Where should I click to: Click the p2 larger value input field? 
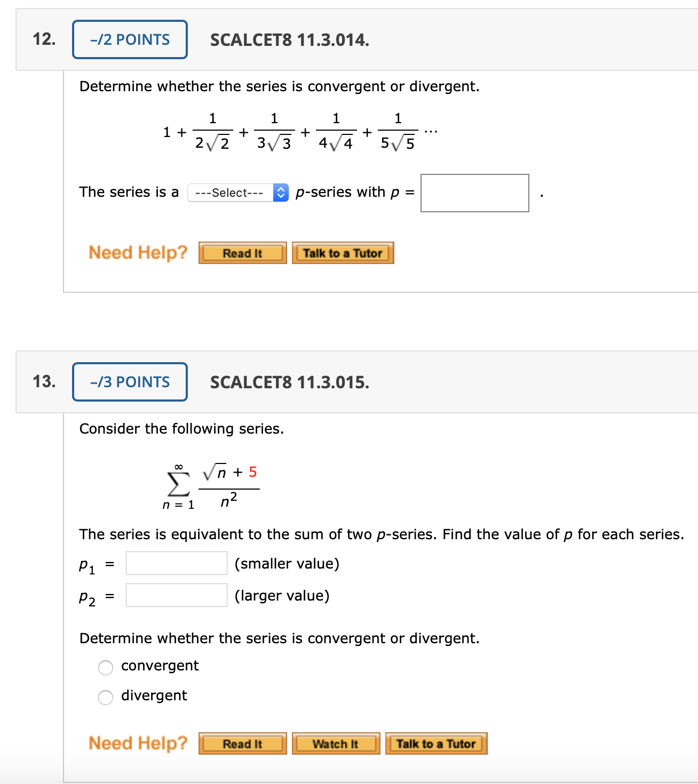176,595
